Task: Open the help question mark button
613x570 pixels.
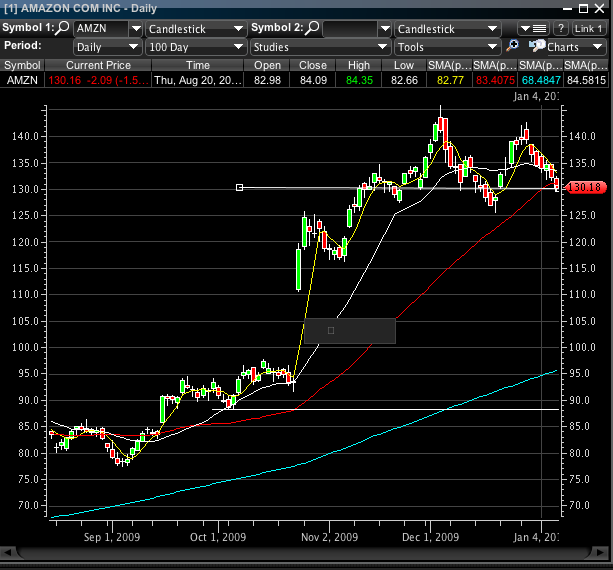Action: 562,29
